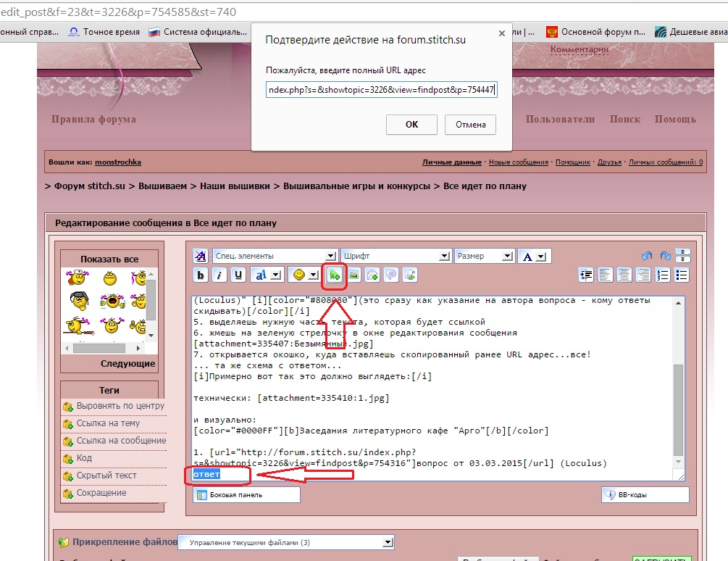728x561 pixels.
Task: Open the Спец. элементы dropdown
Action: click(275, 257)
